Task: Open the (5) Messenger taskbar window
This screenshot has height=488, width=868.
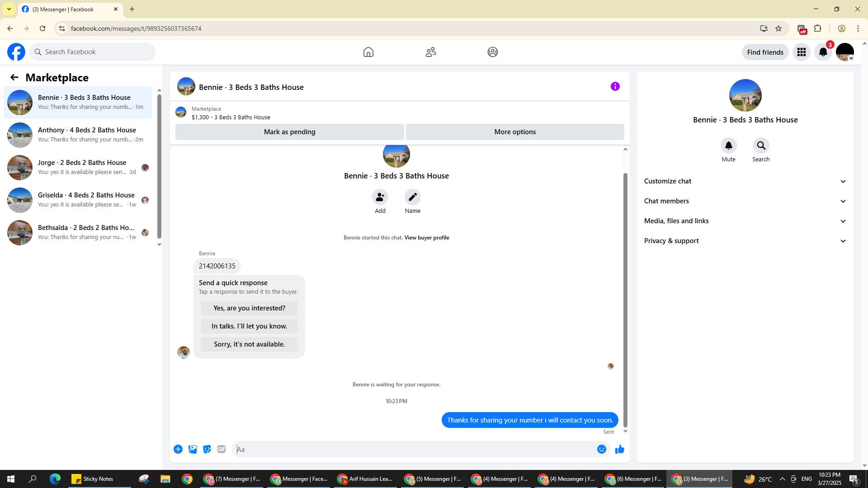Action: pyautogui.click(x=433, y=479)
